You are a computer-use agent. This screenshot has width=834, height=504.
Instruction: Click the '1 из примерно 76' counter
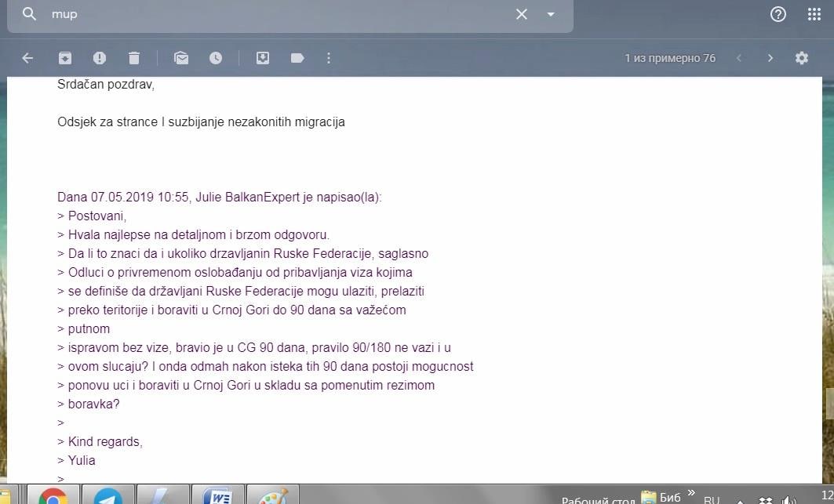[670, 58]
